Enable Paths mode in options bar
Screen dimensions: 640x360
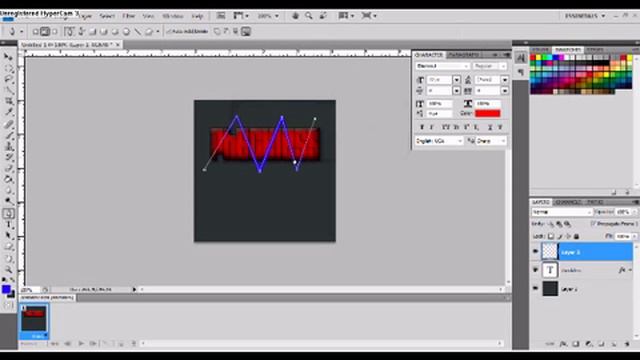pyautogui.click(x=45, y=31)
